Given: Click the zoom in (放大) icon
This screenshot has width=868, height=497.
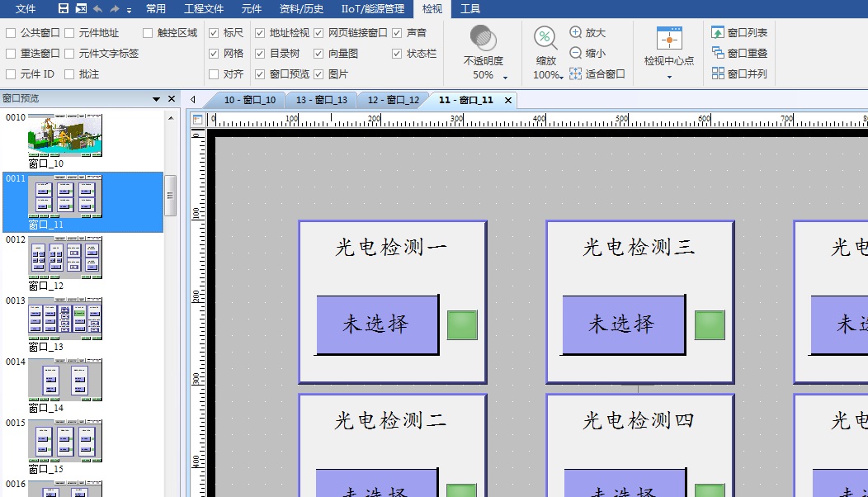Looking at the screenshot, I should [576, 32].
